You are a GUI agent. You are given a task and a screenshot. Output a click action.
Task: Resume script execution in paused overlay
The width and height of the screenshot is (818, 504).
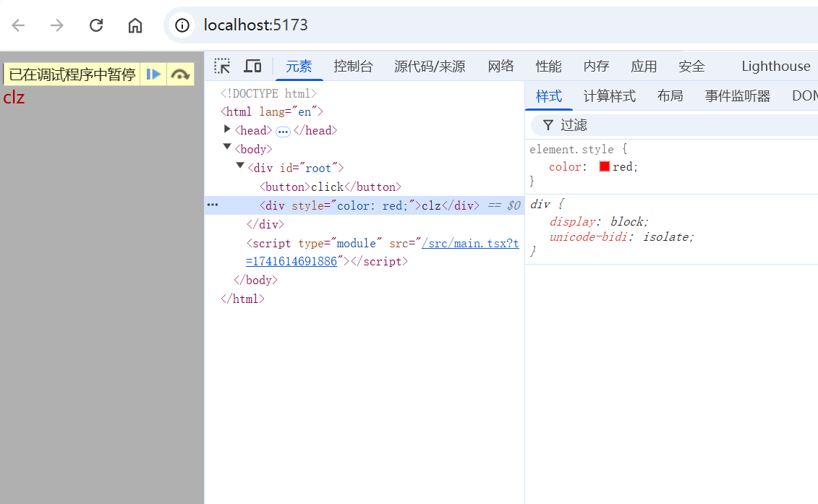[x=153, y=74]
